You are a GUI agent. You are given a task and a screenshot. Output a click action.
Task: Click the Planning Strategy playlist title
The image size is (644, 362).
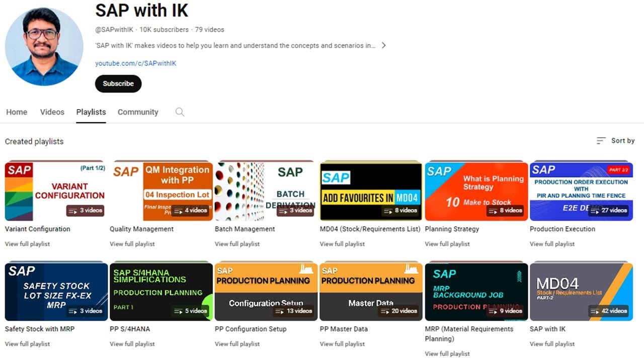[452, 229]
